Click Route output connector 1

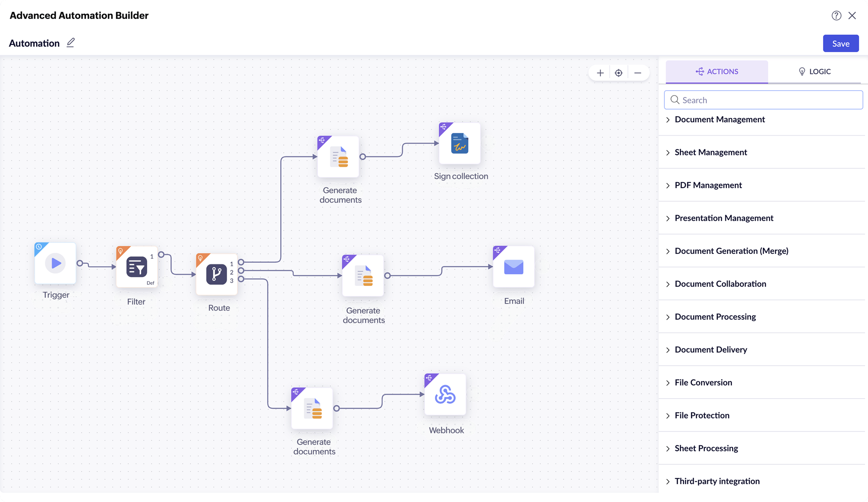(x=241, y=262)
